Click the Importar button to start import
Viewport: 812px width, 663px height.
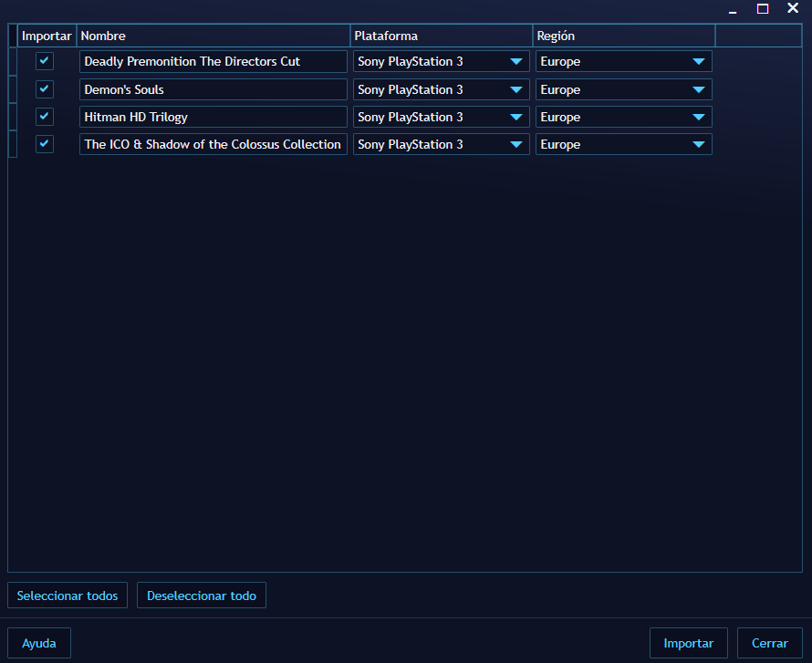(688, 643)
